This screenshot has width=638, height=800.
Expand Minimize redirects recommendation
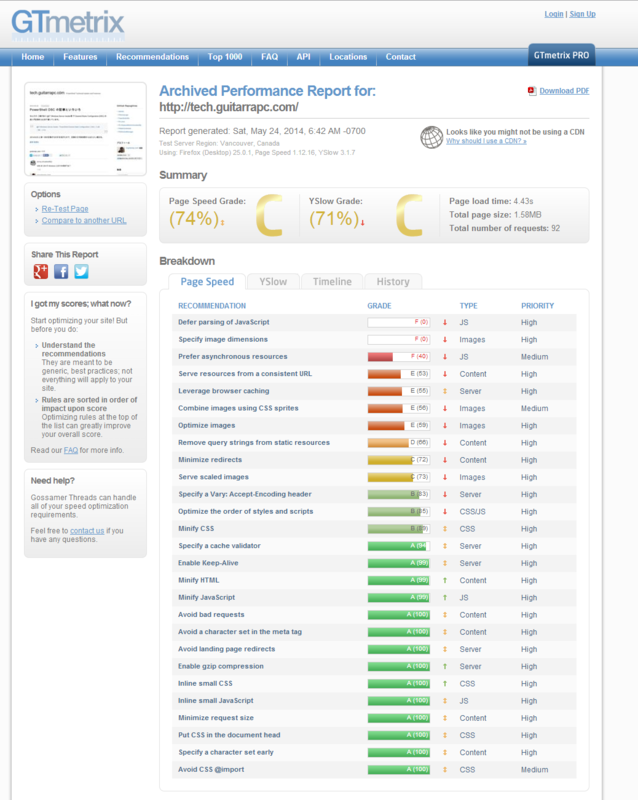click(x=210, y=460)
